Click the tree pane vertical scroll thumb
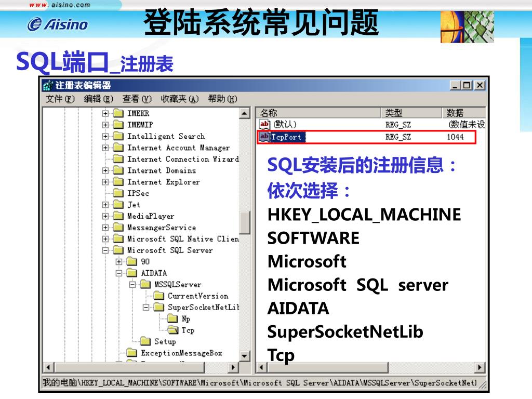 click(x=245, y=222)
